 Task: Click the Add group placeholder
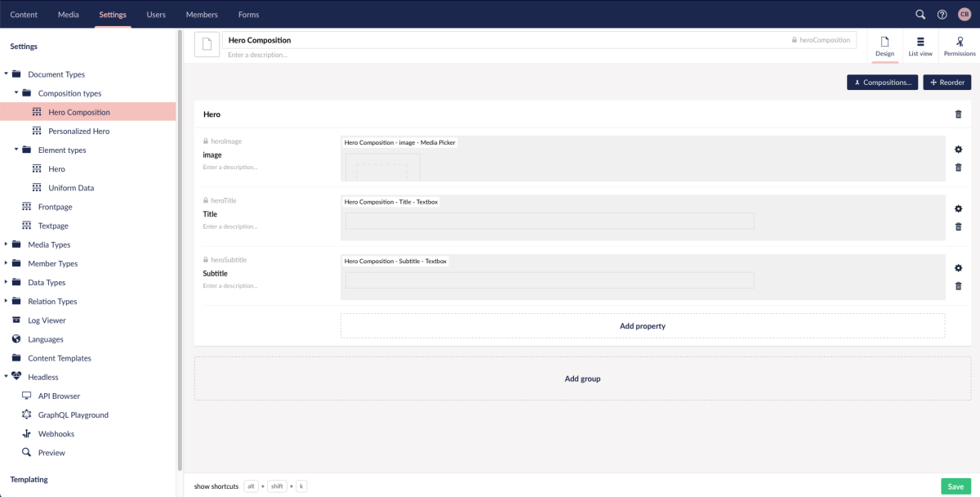(582, 378)
